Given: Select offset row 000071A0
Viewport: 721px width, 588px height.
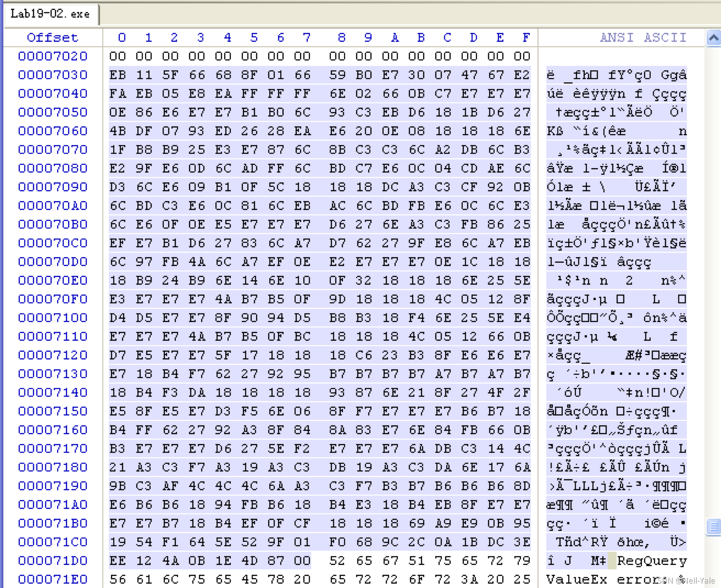Looking at the screenshot, I should point(53,505).
